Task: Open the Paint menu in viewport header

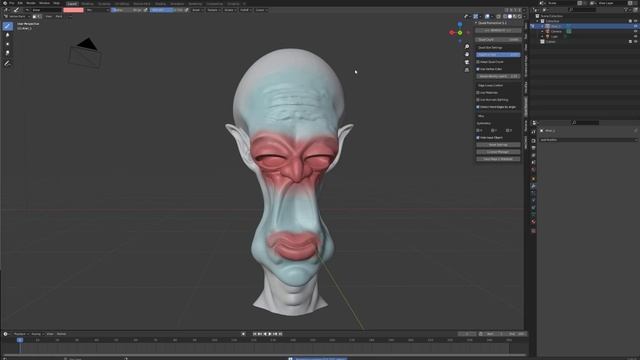Action: click(x=59, y=16)
